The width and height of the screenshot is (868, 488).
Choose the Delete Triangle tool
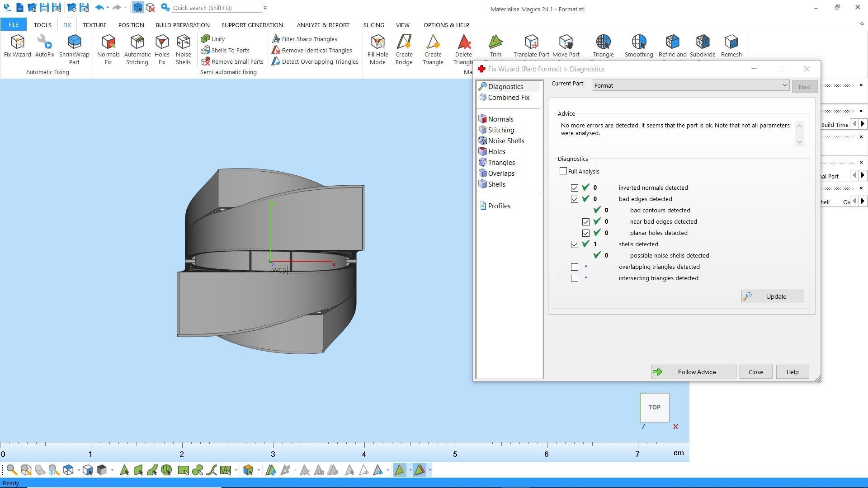[x=463, y=50]
